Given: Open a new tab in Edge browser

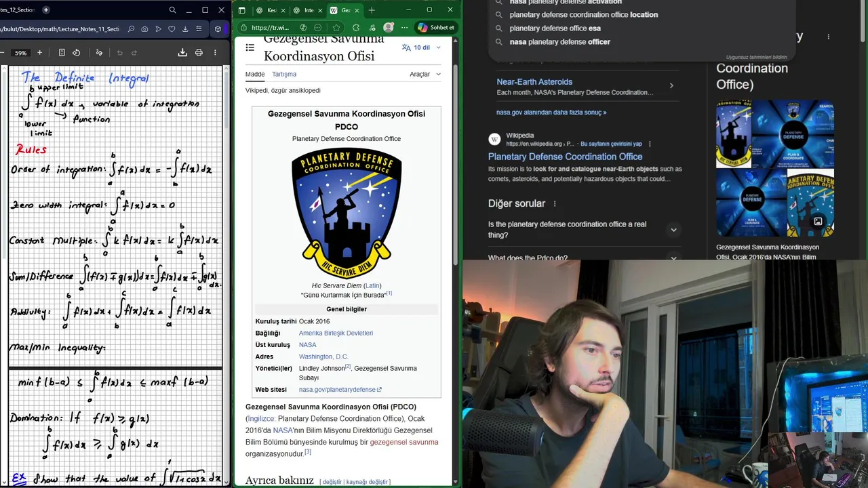Looking at the screenshot, I should [372, 10].
